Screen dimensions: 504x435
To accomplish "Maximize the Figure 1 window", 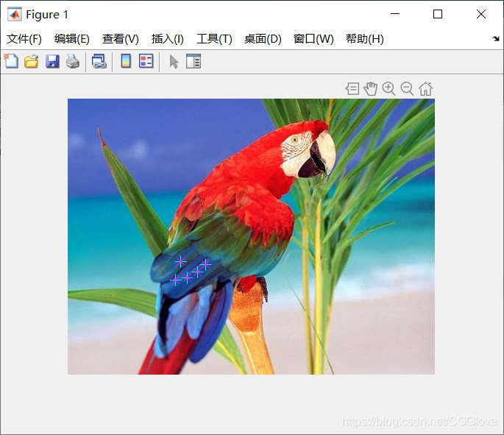I will [x=438, y=14].
